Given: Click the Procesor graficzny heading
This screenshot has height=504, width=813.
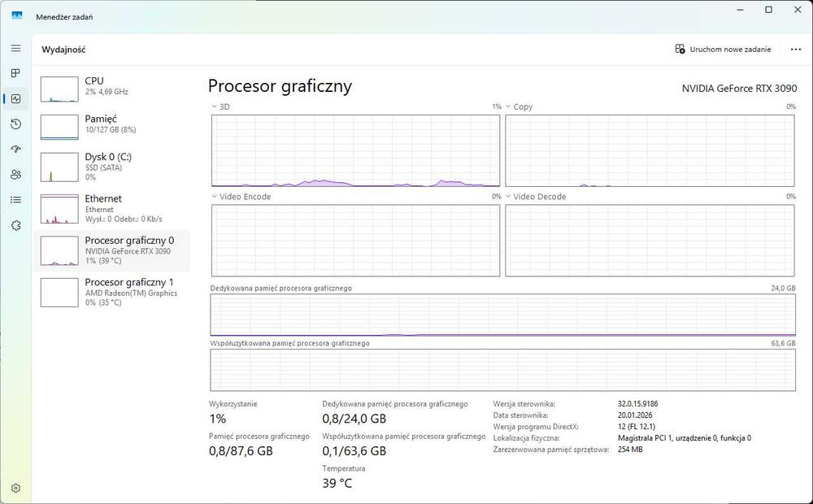Looking at the screenshot, I should [x=280, y=86].
